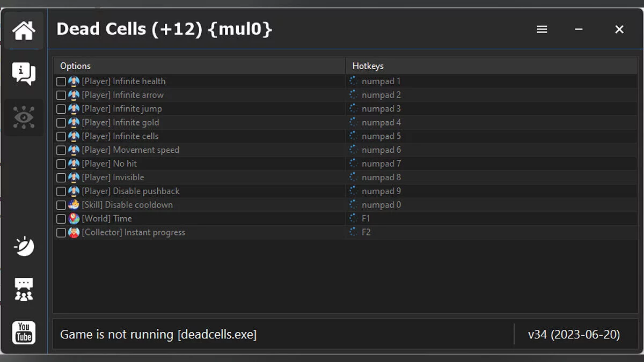Click the 'Dead Cells (+12) {mul0}' title
Image resolution: width=644 pixels, height=362 pixels.
(164, 29)
